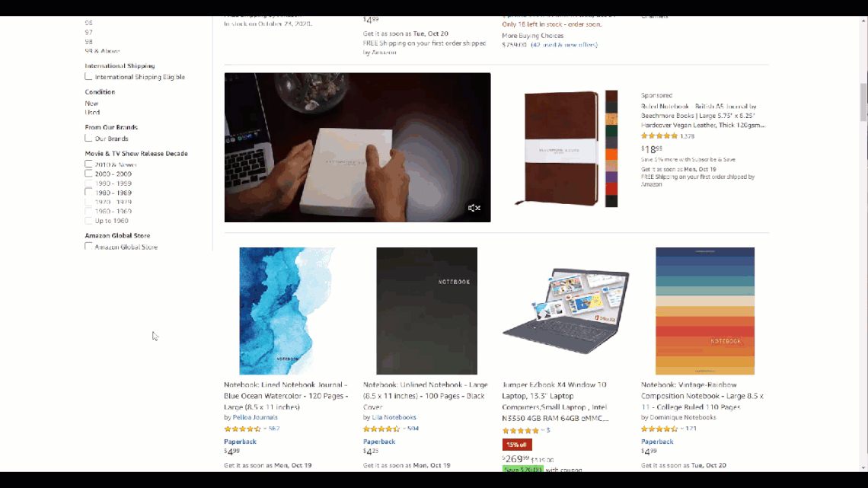868x488 pixels.
Task: Filter by Used condition
Action: pyautogui.click(x=92, y=113)
